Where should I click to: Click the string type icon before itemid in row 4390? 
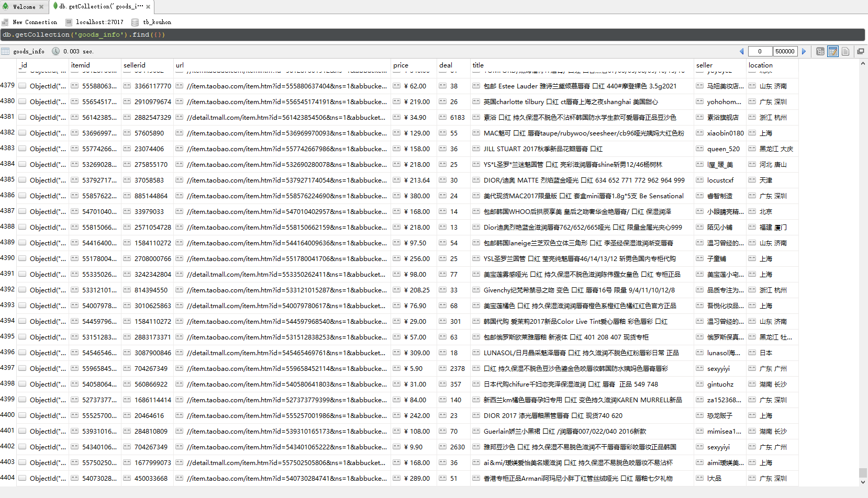pos(75,258)
